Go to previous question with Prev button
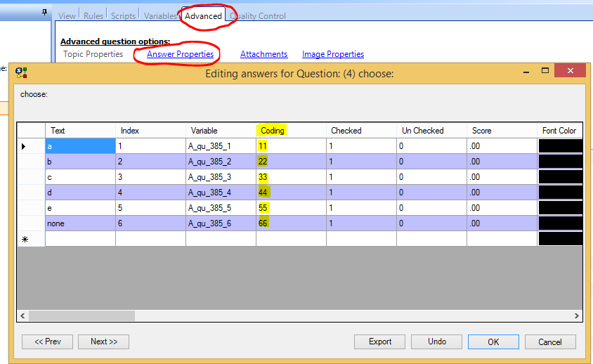The width and height of the screenshot is (593, 364). [x=47, y=342]
